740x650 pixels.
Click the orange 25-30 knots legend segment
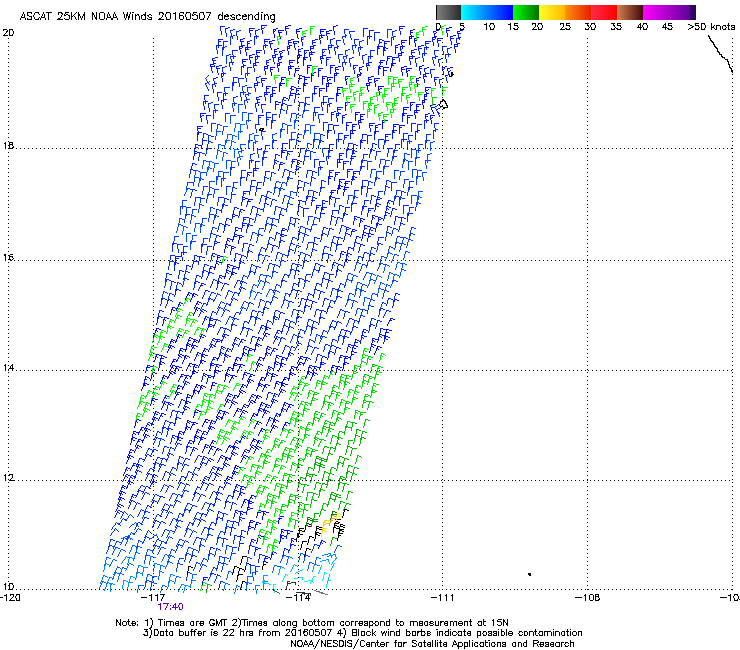click(578, 12)
